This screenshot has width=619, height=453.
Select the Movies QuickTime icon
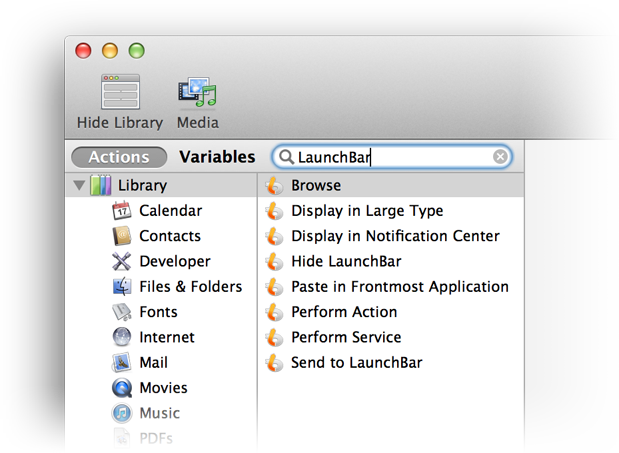coord(122,388)
